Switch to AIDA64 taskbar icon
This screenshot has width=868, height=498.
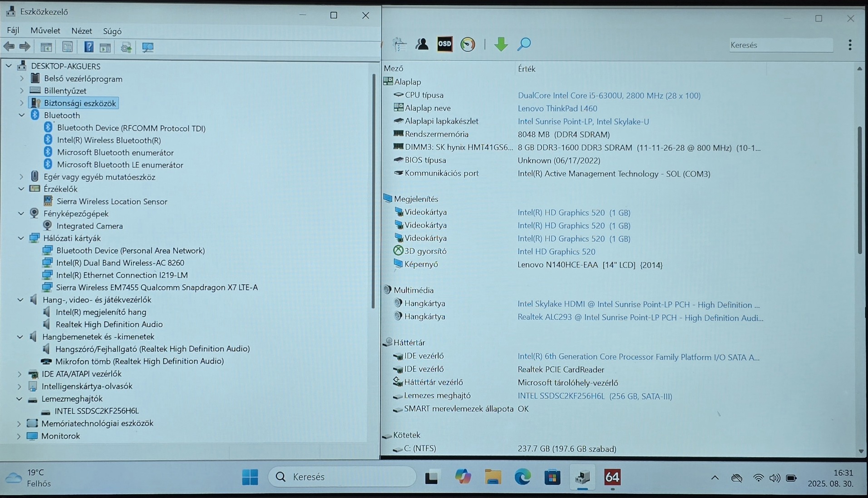point(612,477)
